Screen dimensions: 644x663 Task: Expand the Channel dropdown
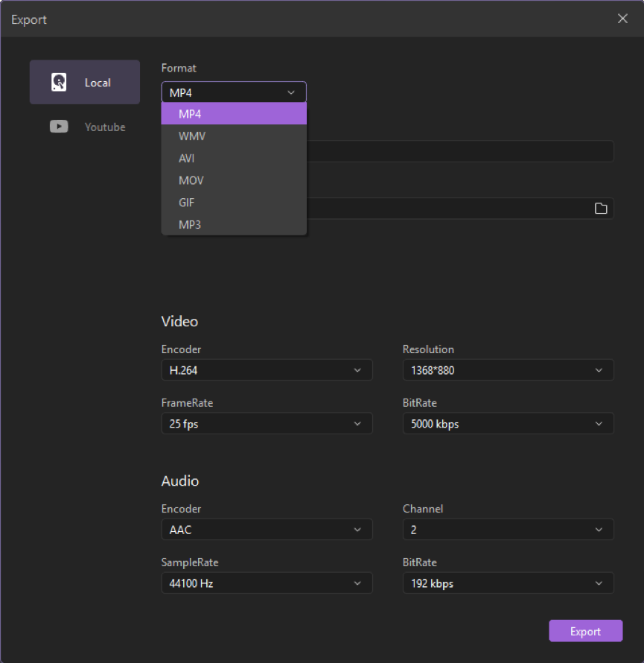click(x=508, y=530)
